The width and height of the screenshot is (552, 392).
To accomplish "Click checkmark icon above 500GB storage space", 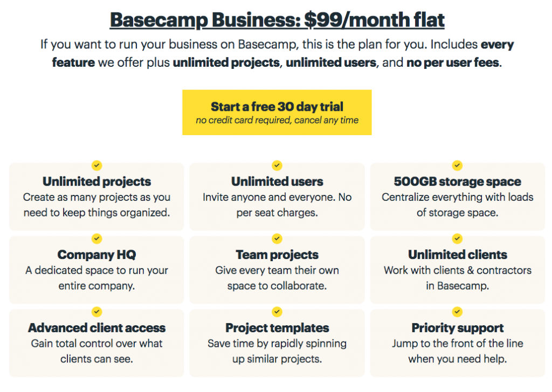I will (457, 165).
